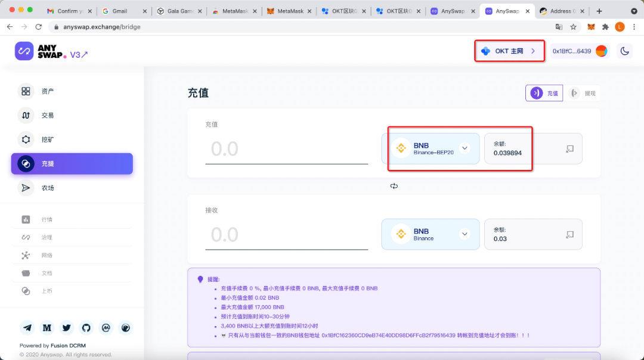Viewport: 644px width, 360px height.
Task: Open the BNB Binance receive token dropdown
Action: tap(431, 234)
